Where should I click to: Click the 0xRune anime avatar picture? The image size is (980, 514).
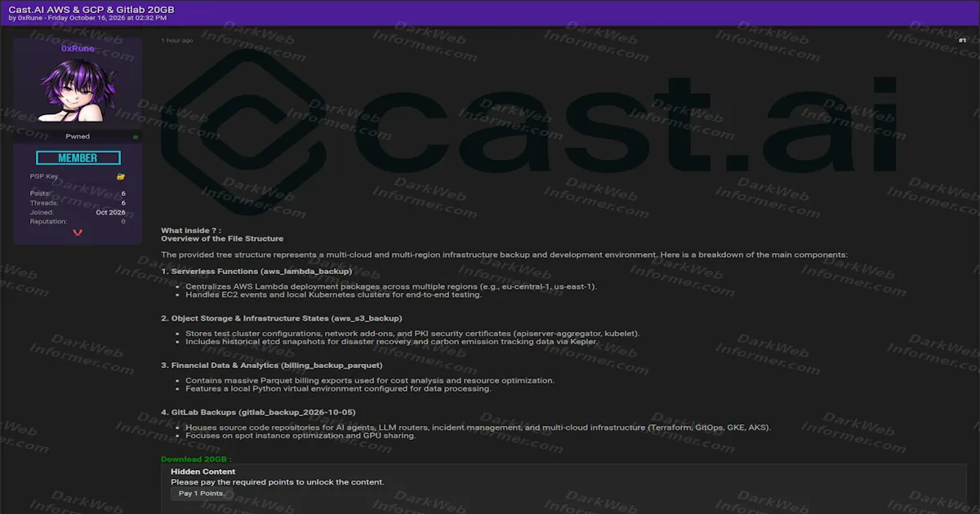78,89
